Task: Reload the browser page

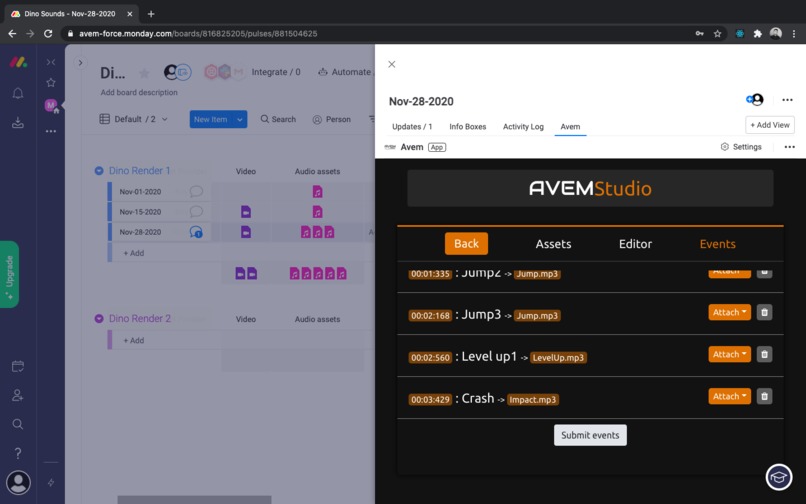Action: [x=48, y=33]
